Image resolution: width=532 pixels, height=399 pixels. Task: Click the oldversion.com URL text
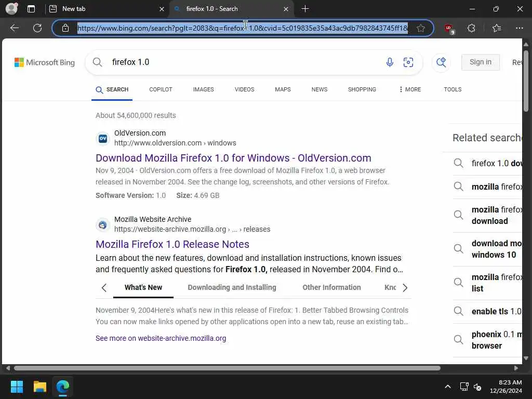[x=175, y=143]
